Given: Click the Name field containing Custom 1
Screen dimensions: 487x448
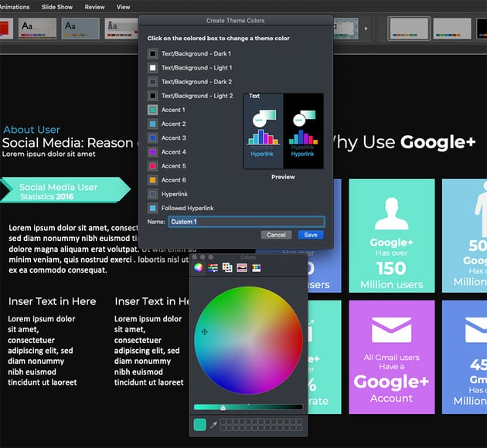Looking at the screenshot, I should pyautogui.click(x=246, y=222).
